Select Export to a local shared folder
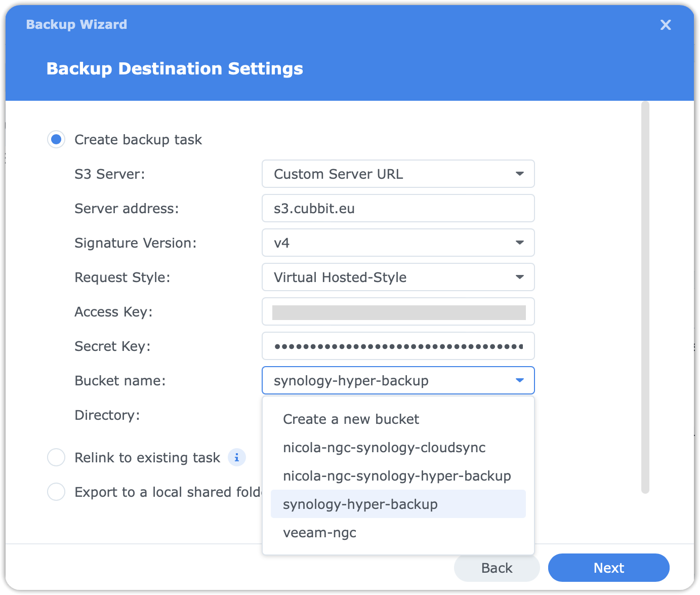 (56, 492)
